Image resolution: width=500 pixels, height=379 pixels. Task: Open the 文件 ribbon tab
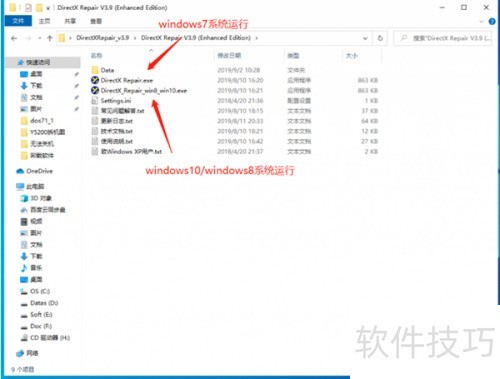18,21
